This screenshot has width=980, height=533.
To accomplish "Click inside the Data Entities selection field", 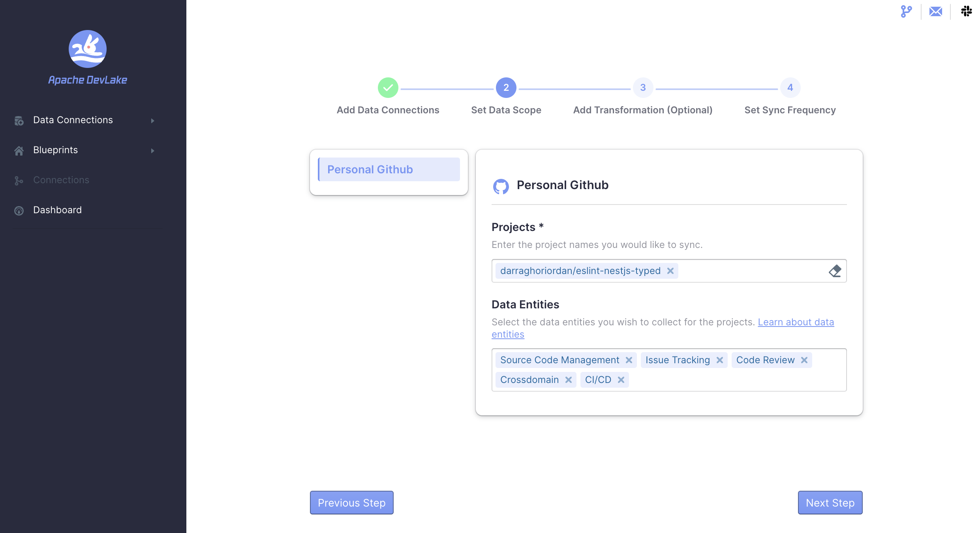I will pyautogui.click(x=669, y=370).
